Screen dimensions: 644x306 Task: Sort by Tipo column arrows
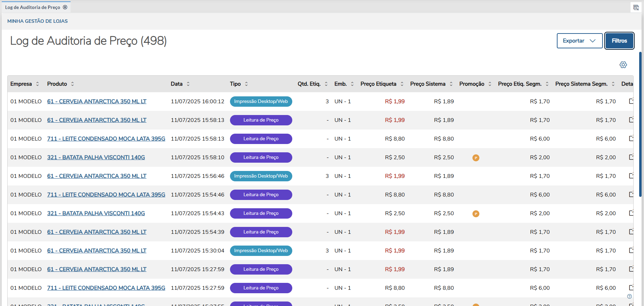pyautogui.click(x=246, y=84)
